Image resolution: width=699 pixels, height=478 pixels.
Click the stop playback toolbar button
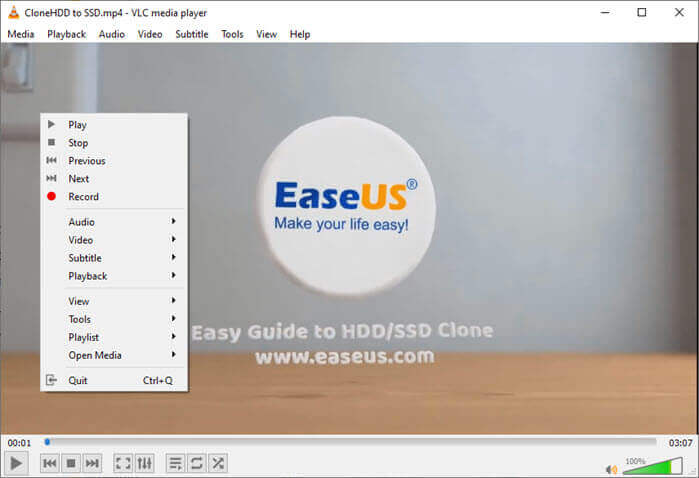[71, 463]
